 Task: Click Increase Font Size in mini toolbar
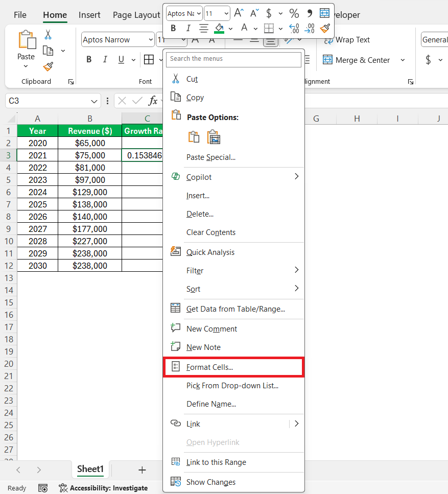click(x=239, y=13)
